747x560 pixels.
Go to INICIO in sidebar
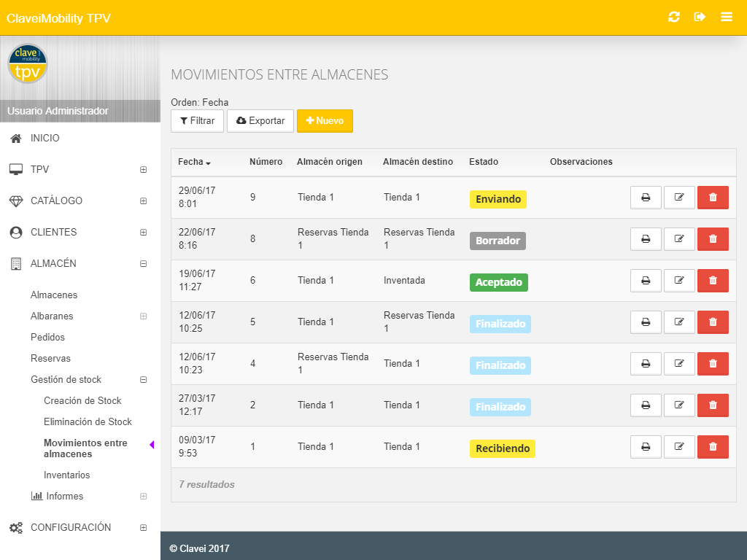[44, 138]
